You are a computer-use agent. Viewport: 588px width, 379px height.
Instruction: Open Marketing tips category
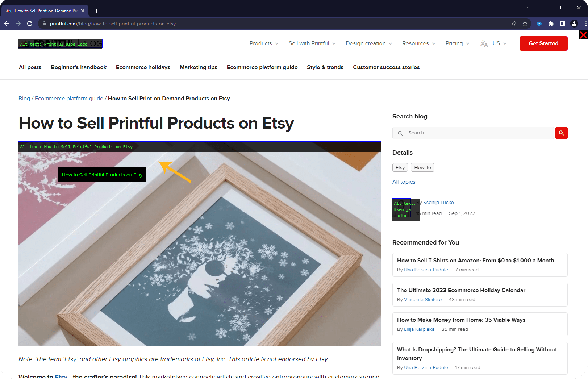point(199,67)
